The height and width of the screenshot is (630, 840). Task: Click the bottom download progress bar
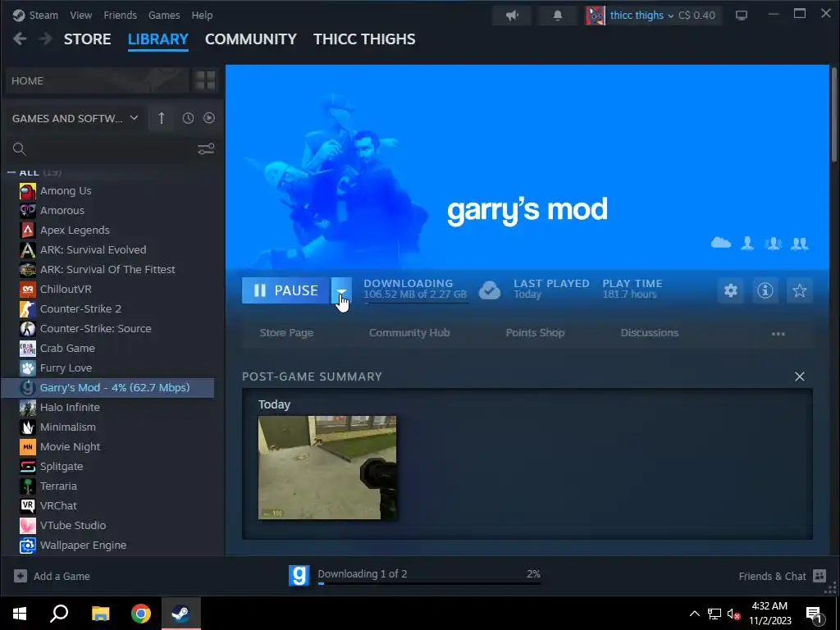[429, 583]
